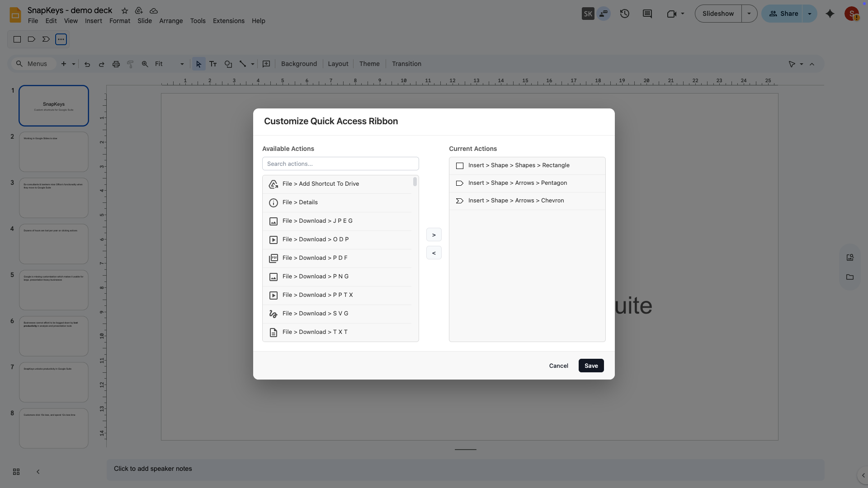Screen dimensions: 868x488
Task: Click the Rectangle shape in quick access toolbar
Action: point(17,39)
